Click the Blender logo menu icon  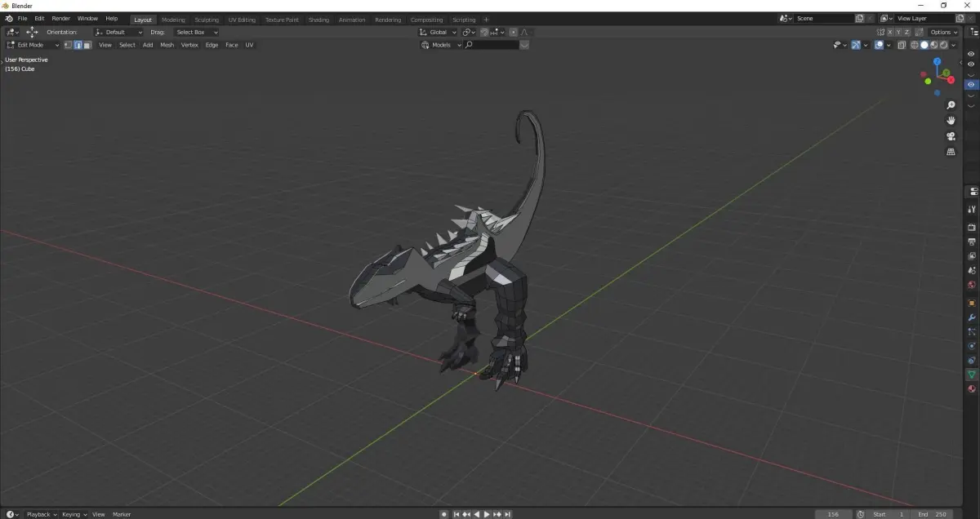coord(8,19)
